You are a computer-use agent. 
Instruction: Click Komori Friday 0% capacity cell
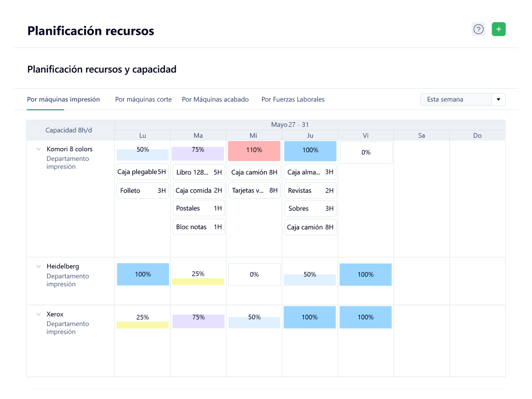(x=366, y=152)
